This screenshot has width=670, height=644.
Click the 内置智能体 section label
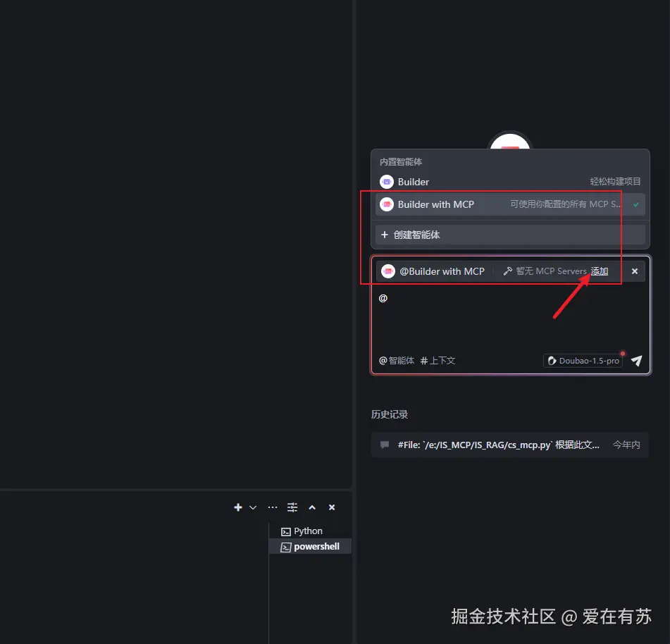coord(401,162)
